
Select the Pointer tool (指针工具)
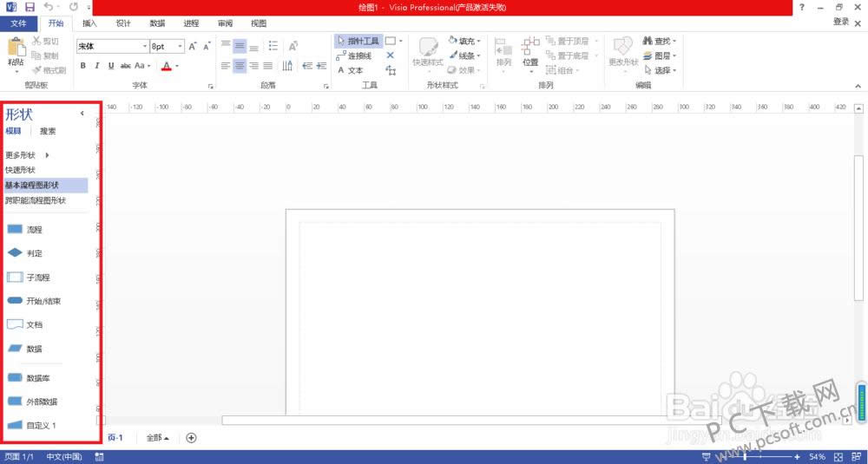pos(357,41)
